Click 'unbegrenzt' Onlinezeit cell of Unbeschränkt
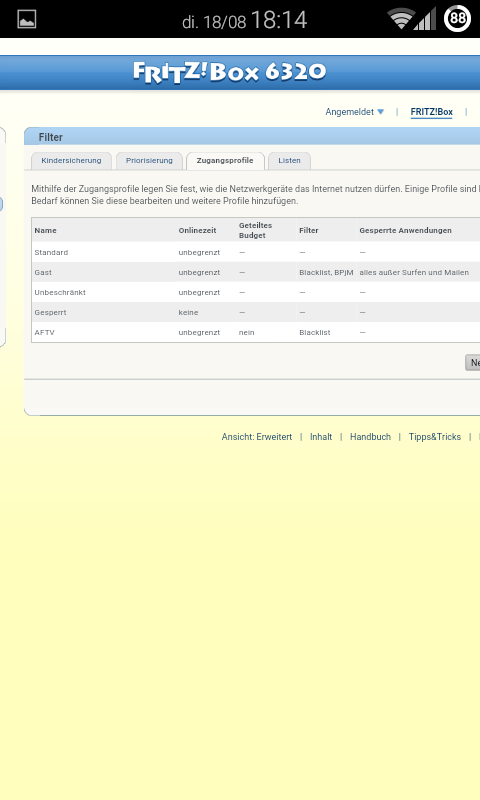 point(199,292)
